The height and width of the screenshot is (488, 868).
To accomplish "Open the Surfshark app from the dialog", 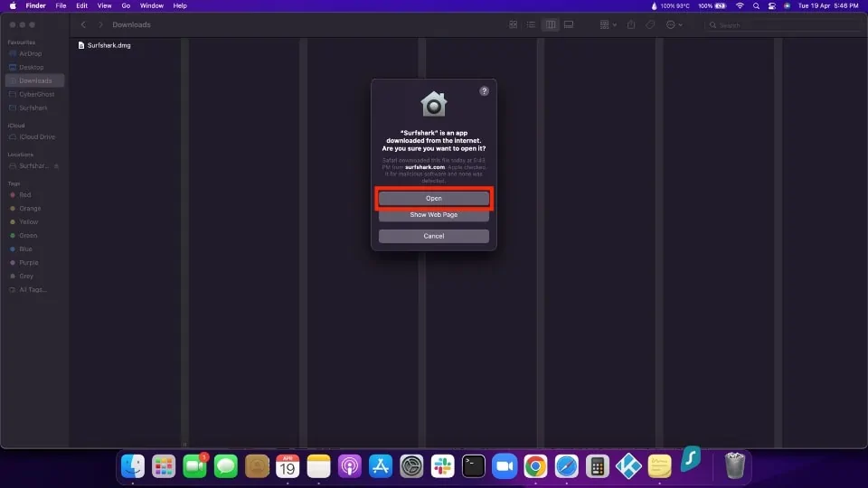I will pos(433,198).
